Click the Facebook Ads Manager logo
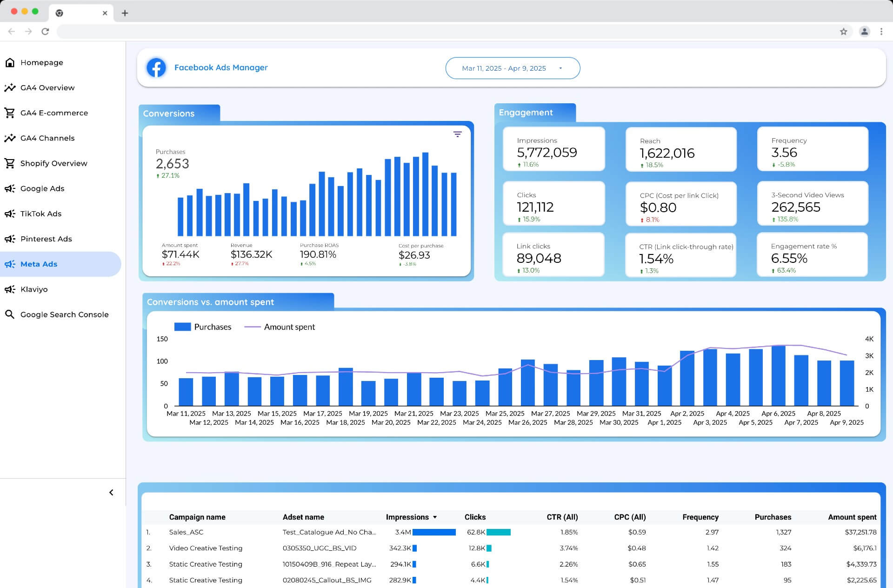Viewport: 893px width, 588px height. (x=156, y=67)
